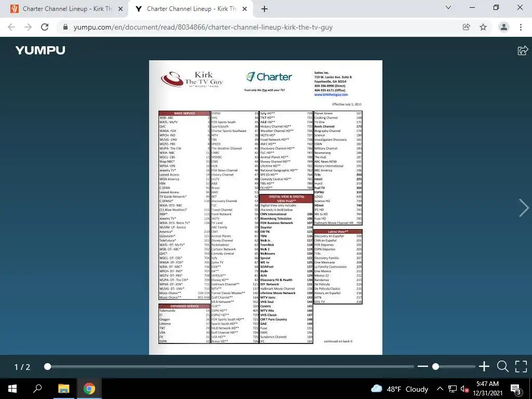The width and height of the screenshot is (532, 399).
Task: Open the lock site-info icon
Action: coord(66,27)
